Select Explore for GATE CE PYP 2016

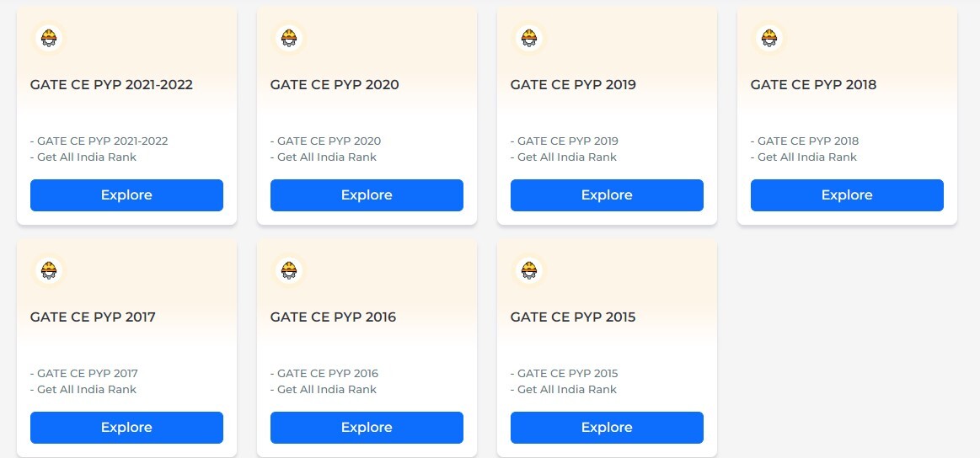tap(367, 428)
